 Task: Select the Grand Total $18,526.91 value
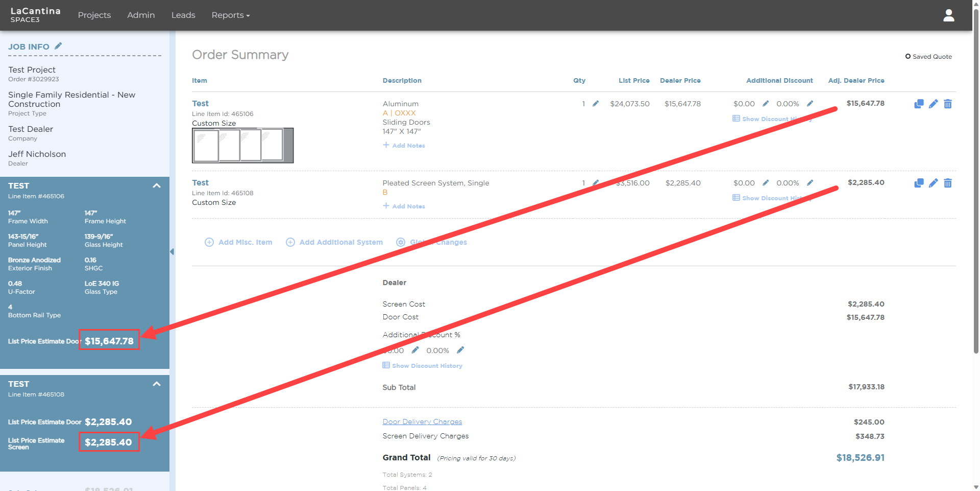click(860, 458)
